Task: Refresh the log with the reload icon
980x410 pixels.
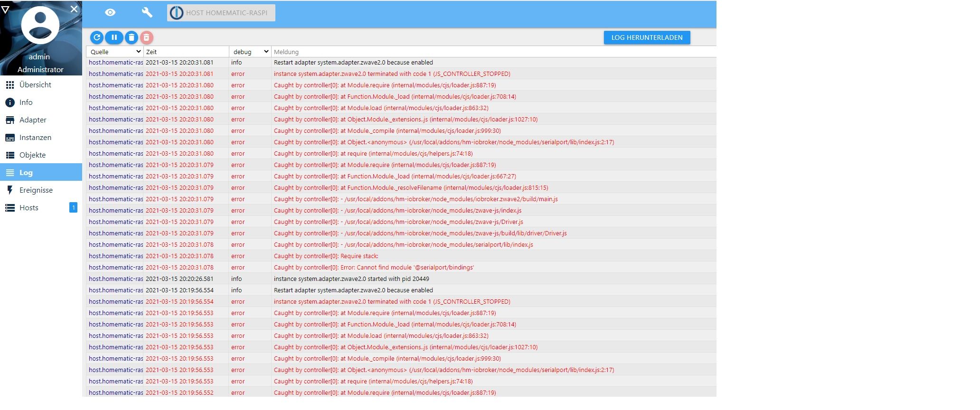Action: coord(97,37)
